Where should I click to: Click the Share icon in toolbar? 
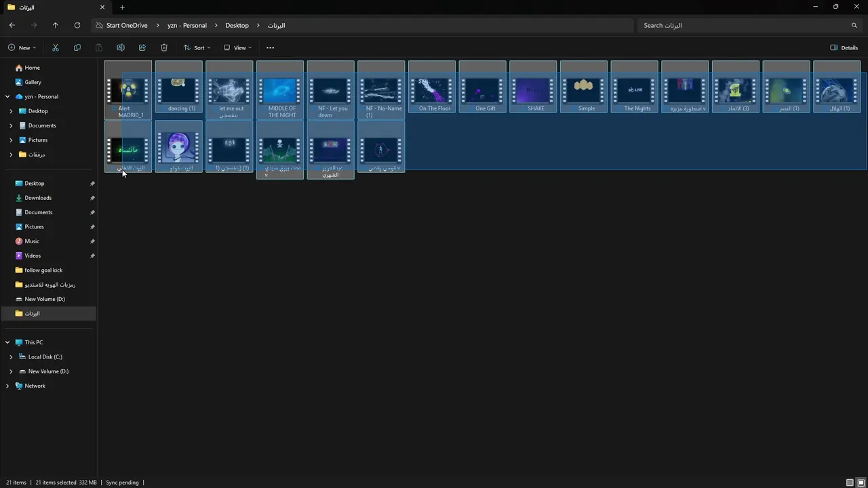(x=142, y=47)
